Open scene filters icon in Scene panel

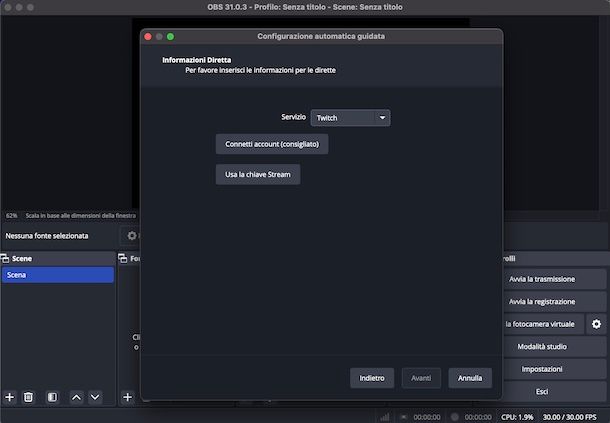(x=52, y=397)
